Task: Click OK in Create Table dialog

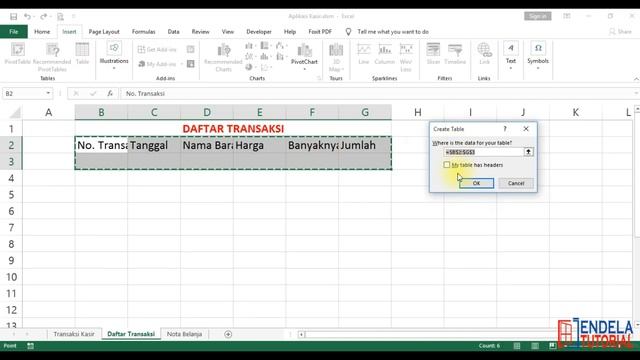Action: coord(476,183)
